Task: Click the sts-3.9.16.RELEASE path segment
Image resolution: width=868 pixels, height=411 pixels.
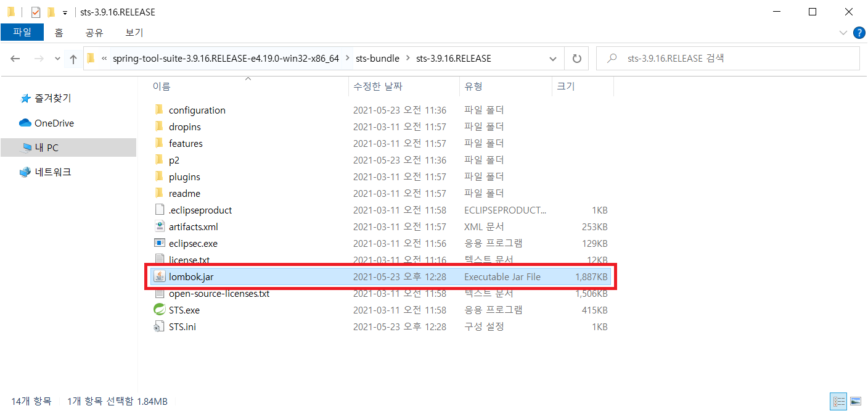Action: (x=454, y=59)
